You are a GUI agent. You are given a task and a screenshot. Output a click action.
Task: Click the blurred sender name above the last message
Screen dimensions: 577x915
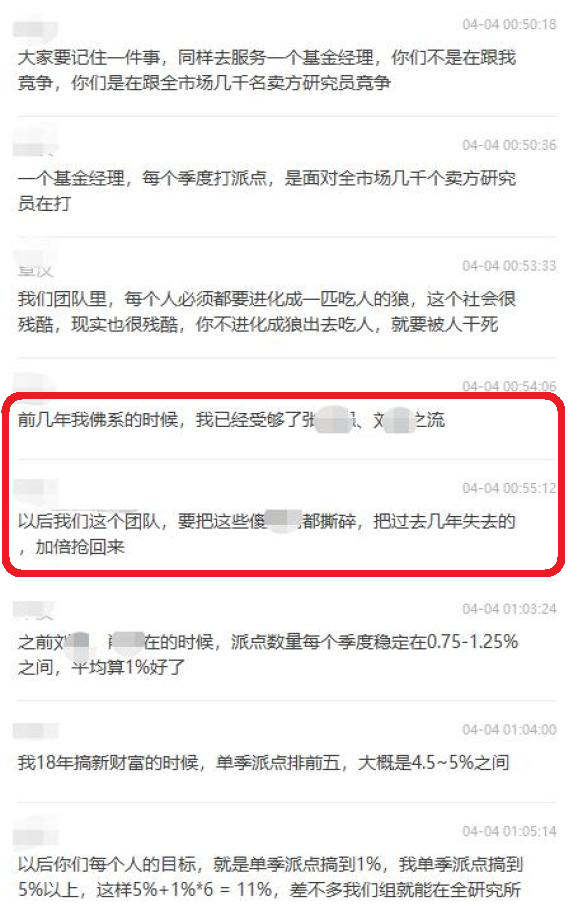[36, 834]
